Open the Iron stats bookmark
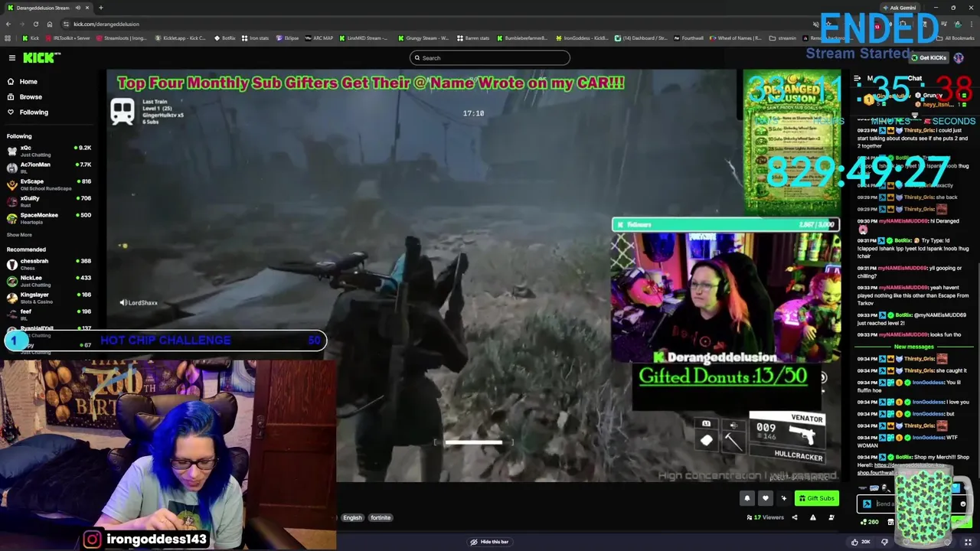Image resolution: width=980 pixels, height=551 pixels. pos(255,37)
